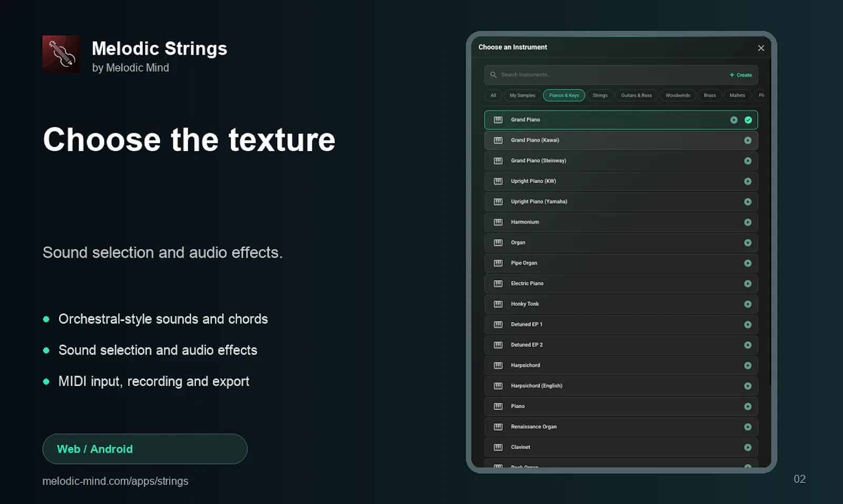
Task: Choose the Harmonium instrument row
Action: point(621,222)
